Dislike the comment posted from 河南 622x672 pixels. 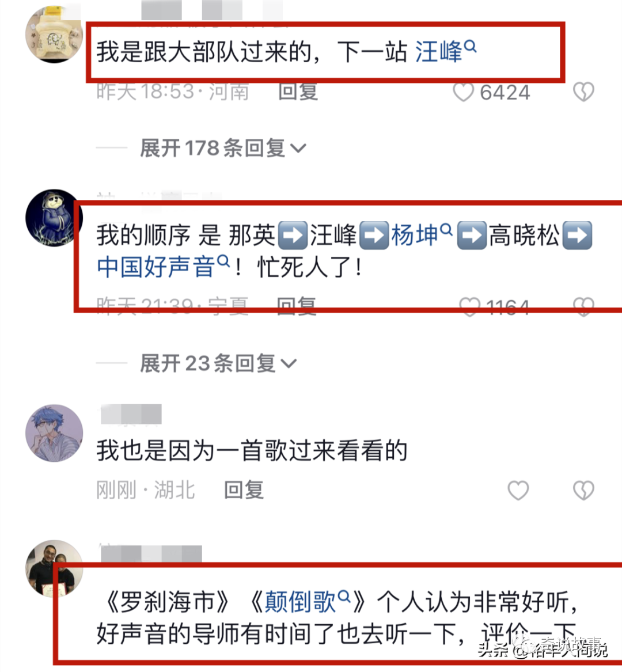click(x=583, y=92)
